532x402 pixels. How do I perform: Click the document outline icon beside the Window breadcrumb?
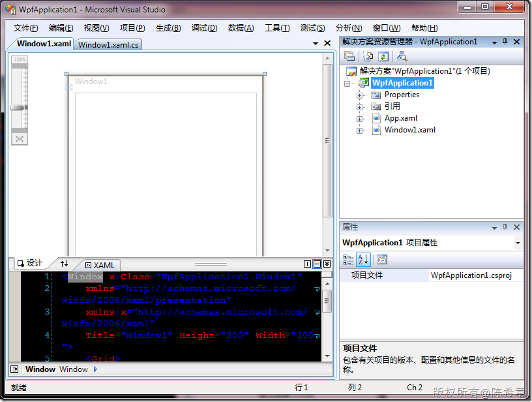coord(14,369)
